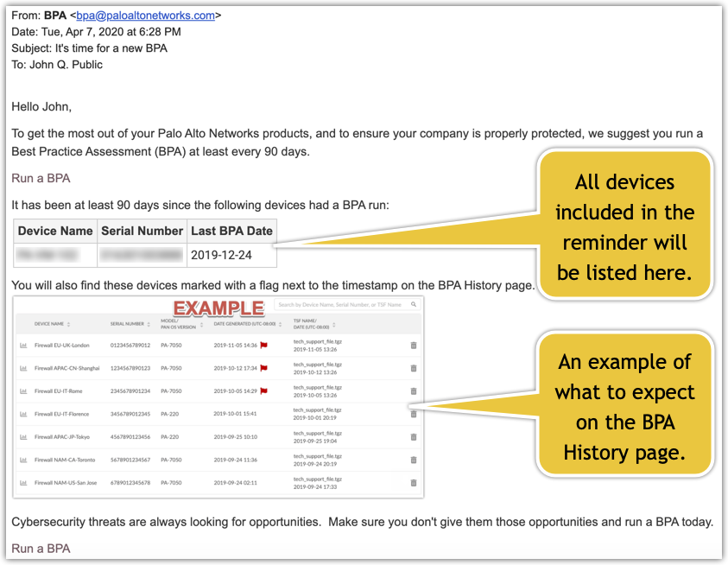Click serial number 4567890123456
Image resolution: width=728 pixels, height=565 pixels.
pos(130,437)
